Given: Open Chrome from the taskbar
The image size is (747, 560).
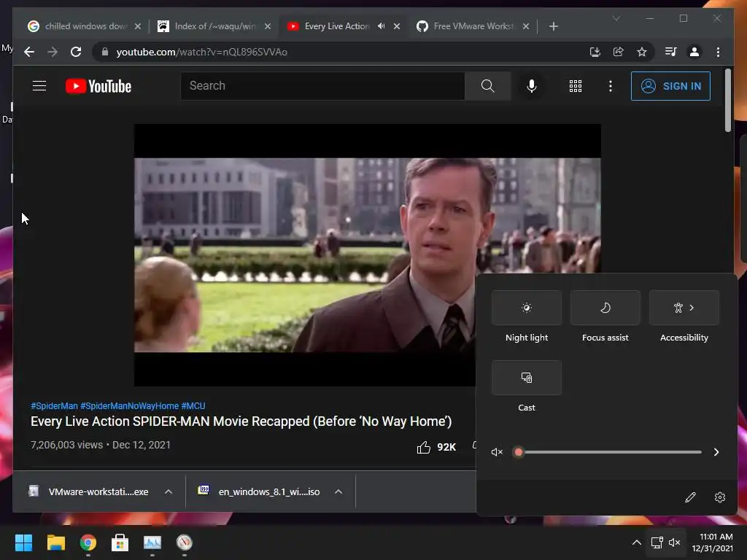Looking at the screenshot, I should 88,542.
